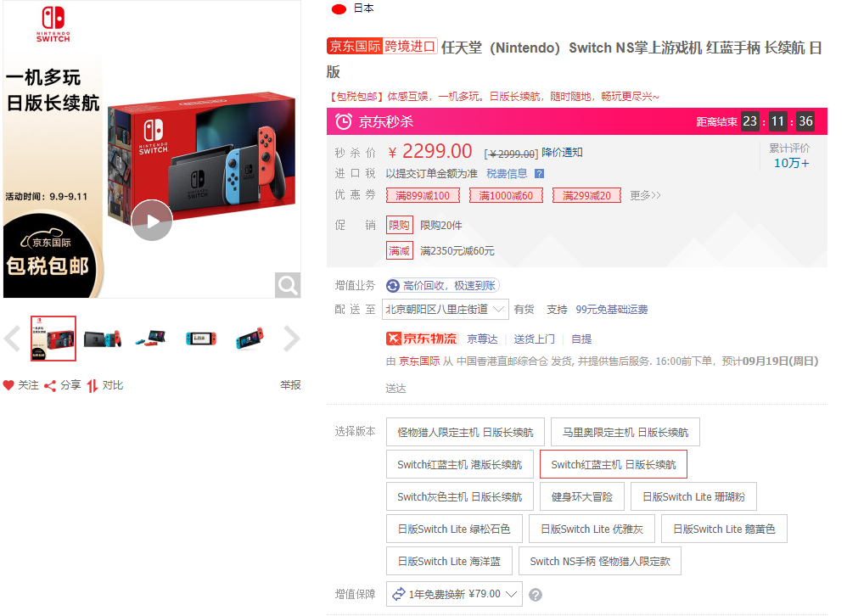Image resolution: width=847 pixels, height=616 pixels.
Task: Choose version Switch红蓝主机 日版长续航
Action: (613, 464)
